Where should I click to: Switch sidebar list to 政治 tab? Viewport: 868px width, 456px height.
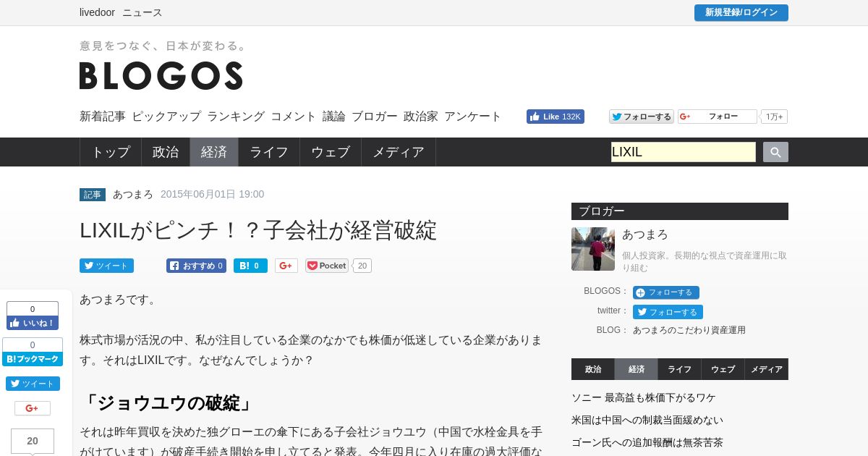(593, 369)
